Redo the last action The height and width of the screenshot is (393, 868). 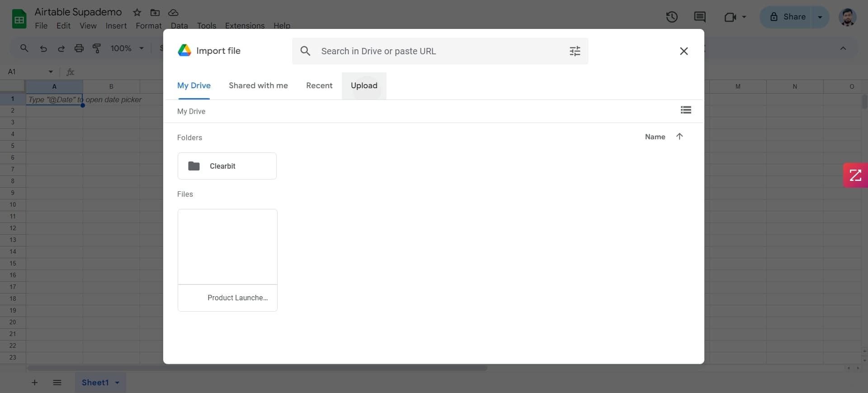tap(61, 48)
